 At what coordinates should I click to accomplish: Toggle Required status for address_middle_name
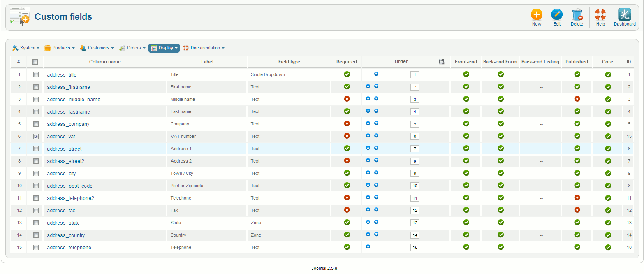(x=347, y=99)
